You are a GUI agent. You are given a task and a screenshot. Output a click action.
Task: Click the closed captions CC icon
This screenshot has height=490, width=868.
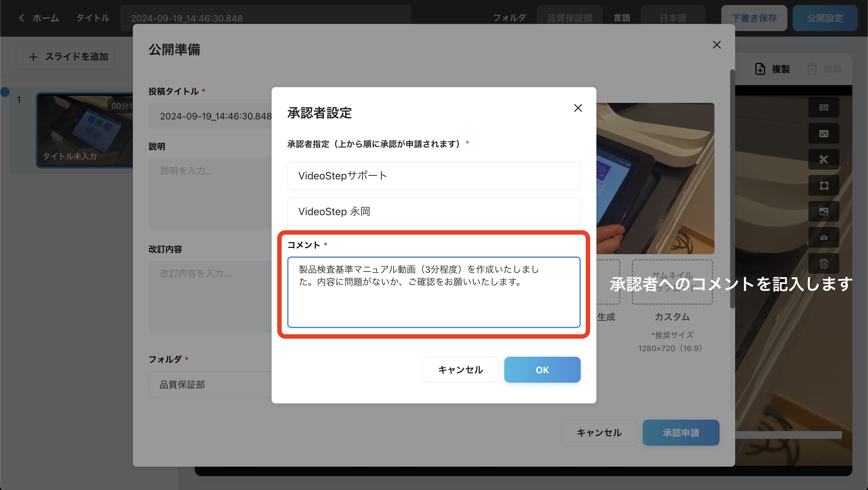pyautogui.click(x=823, y=107)
